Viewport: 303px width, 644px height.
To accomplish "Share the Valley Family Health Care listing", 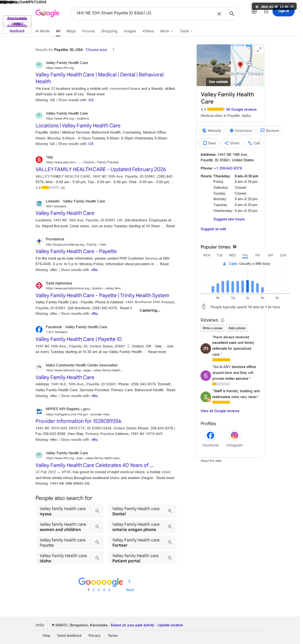I will 232,143.
